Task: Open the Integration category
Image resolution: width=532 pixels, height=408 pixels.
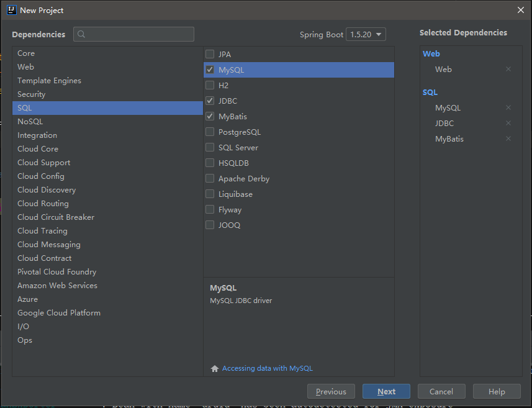Action: coord(107,135)
